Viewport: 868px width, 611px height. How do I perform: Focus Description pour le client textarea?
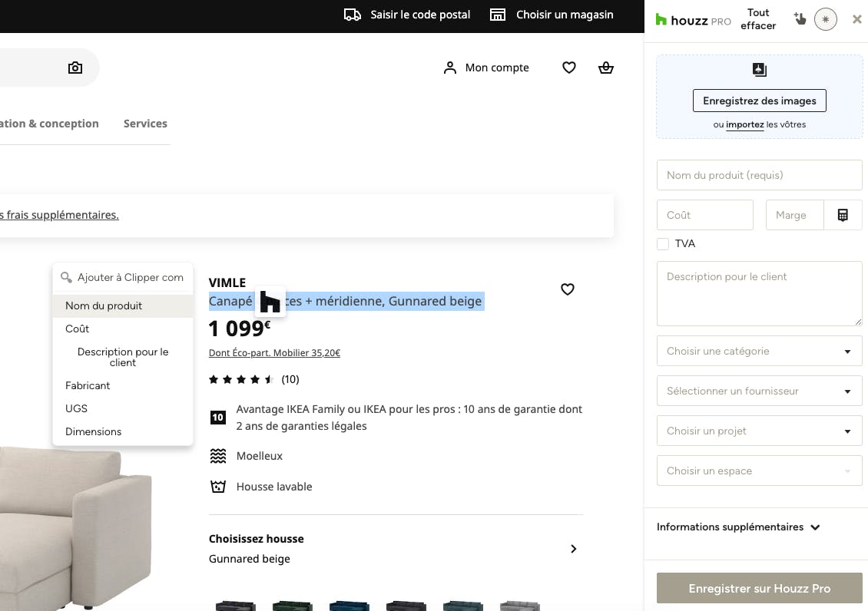pos(759,294)
